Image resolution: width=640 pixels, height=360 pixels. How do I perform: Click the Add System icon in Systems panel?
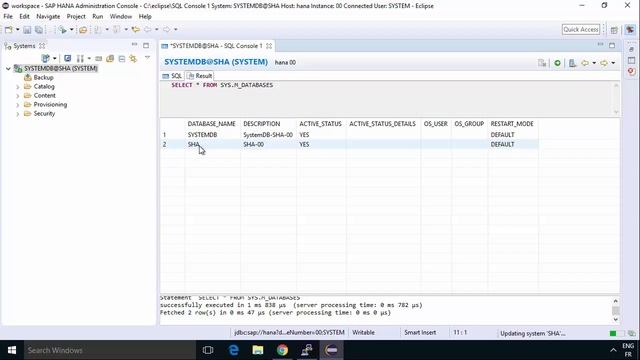pos(46,58)
